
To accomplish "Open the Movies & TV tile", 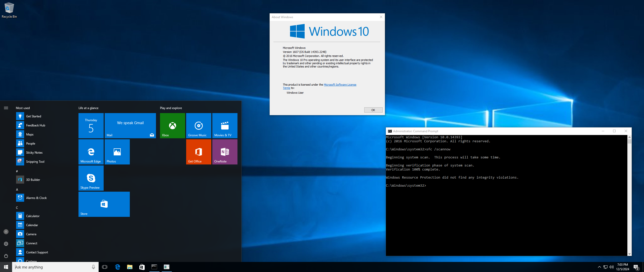I will tap(225, 125).
